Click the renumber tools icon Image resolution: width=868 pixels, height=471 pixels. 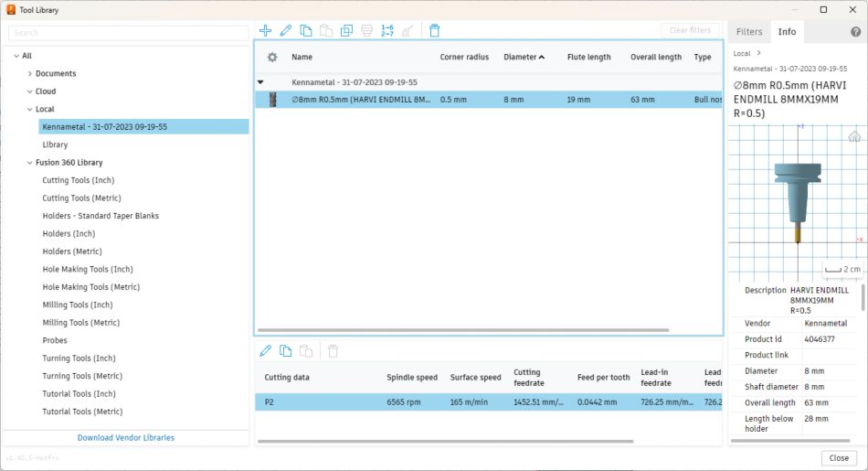pos(386,30)
